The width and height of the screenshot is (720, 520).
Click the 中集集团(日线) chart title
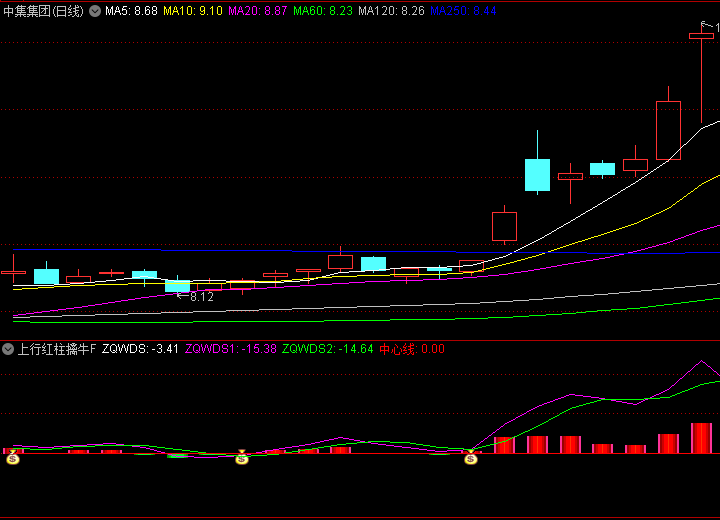(44, 11)
